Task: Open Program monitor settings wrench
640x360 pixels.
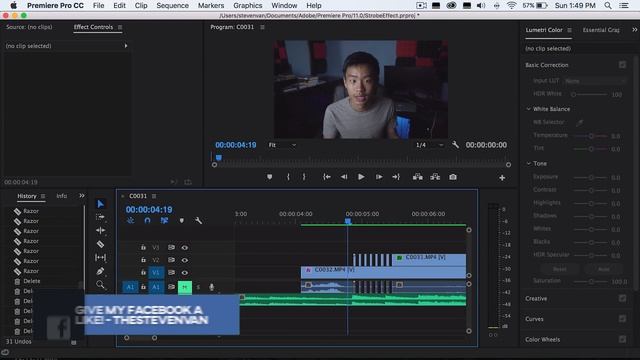Action: (x=455, y=145)
